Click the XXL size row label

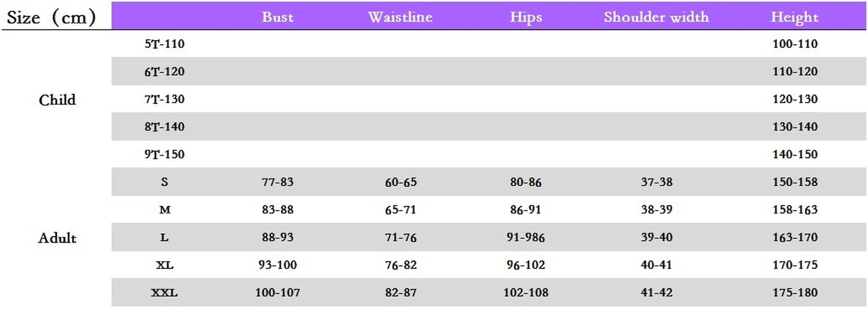coord(164,293)
